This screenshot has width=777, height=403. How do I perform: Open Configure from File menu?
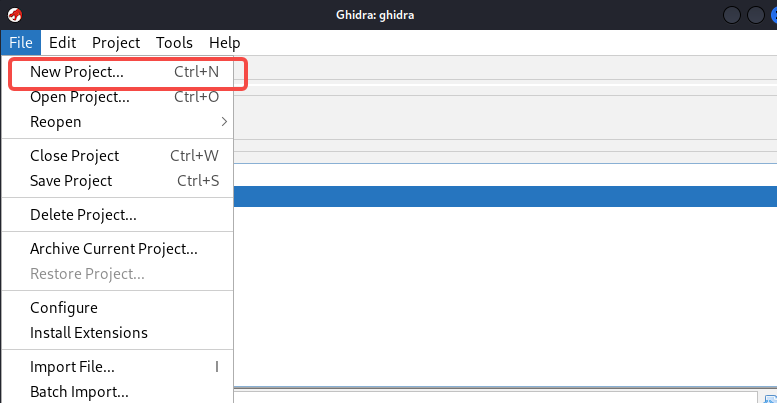117,308
